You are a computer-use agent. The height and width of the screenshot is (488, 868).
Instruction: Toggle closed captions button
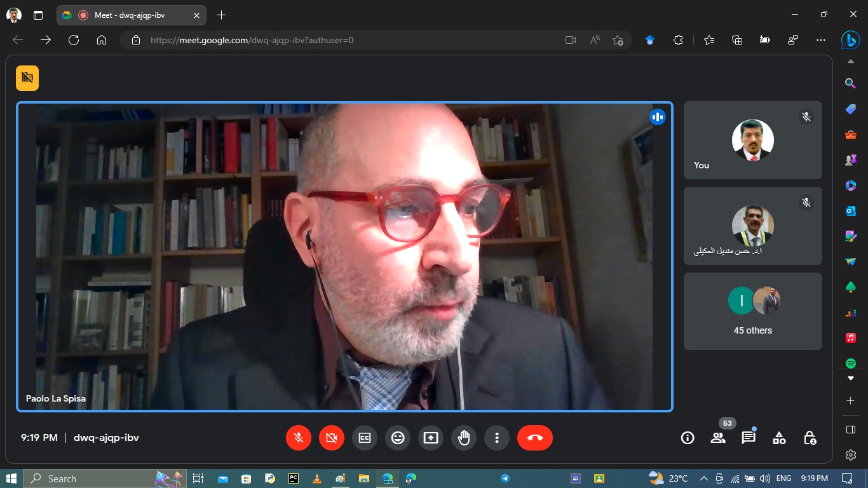coord(365,438)
